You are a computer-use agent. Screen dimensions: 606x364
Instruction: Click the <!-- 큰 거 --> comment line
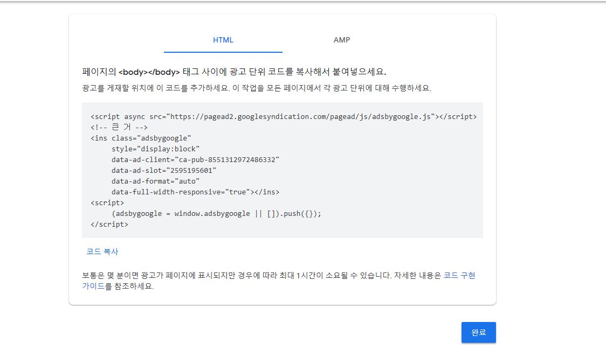[x=119, y=128]
